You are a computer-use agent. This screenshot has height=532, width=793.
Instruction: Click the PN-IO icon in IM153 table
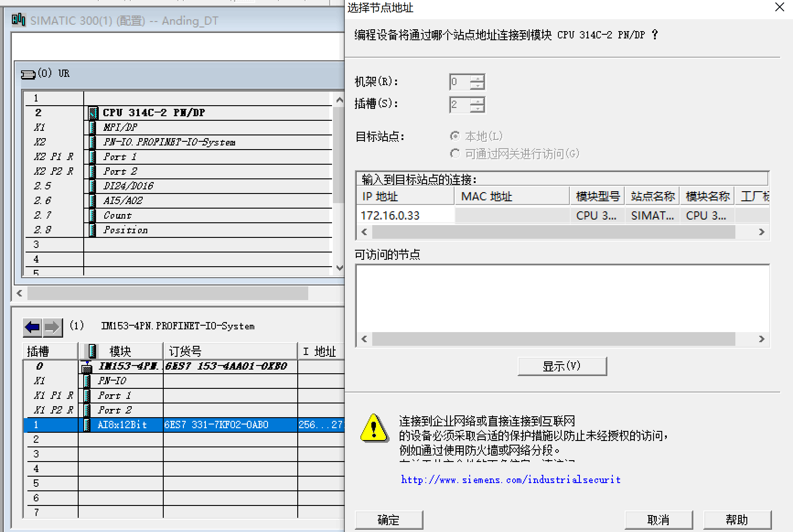point(87,381)
